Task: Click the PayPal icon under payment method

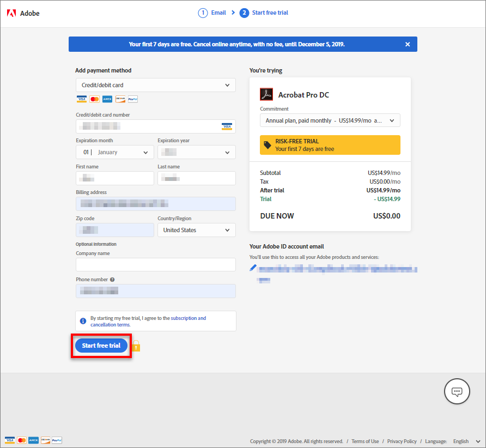Action: tap(133, 99)
